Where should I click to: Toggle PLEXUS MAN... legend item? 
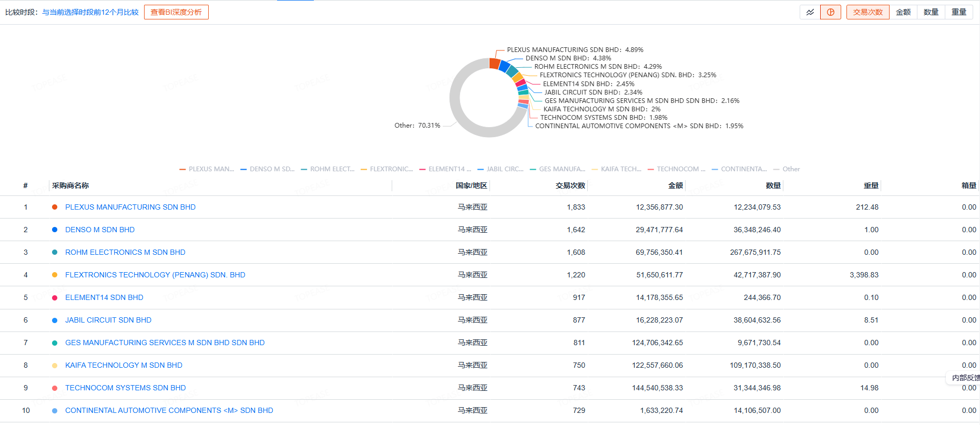(207, 169)
